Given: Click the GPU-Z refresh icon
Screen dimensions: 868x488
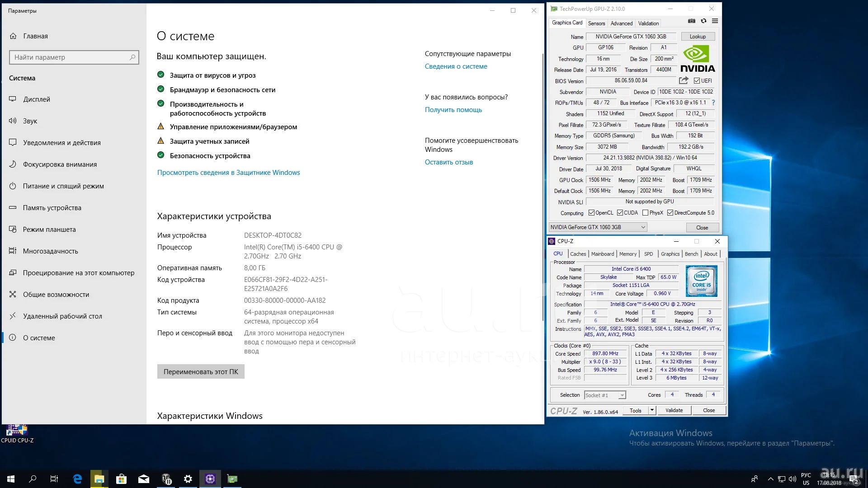Looking at the screenshot, I should [x=703, y=21].
